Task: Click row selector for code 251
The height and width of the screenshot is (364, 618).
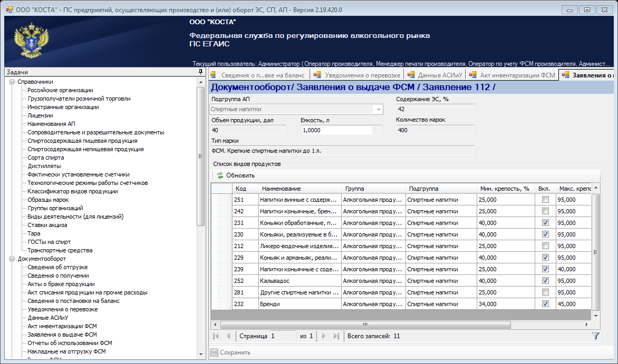Action: point(221,200)
